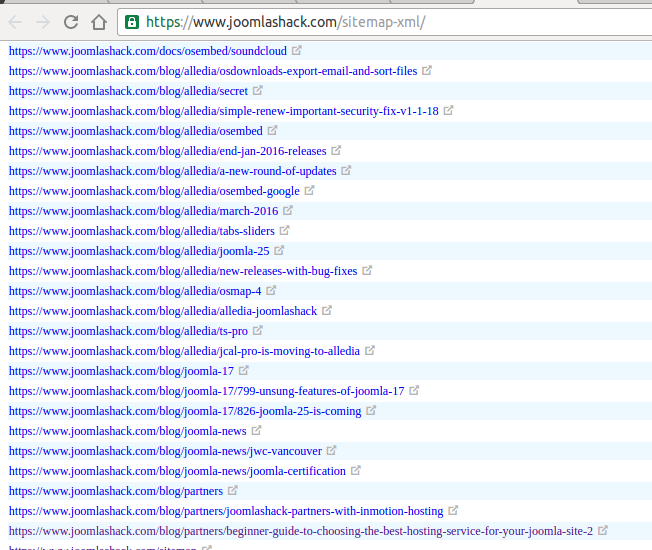Open external icon beside osembed-google link
Screen dimensions: 652x550
point(309,190)
